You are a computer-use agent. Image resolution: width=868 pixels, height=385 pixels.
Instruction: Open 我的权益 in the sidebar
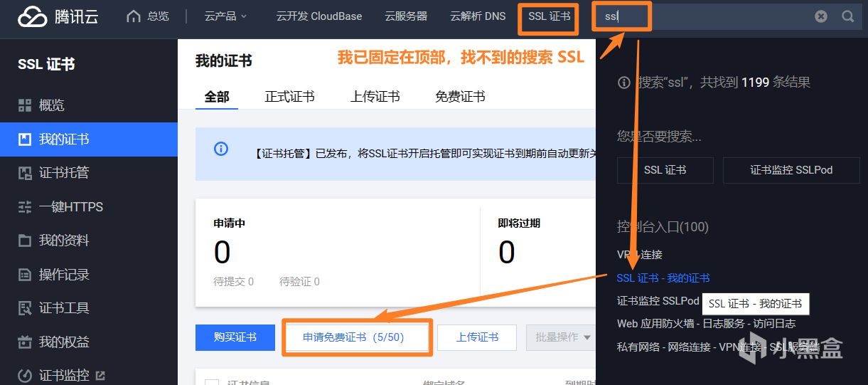click(x=88, y=342)
